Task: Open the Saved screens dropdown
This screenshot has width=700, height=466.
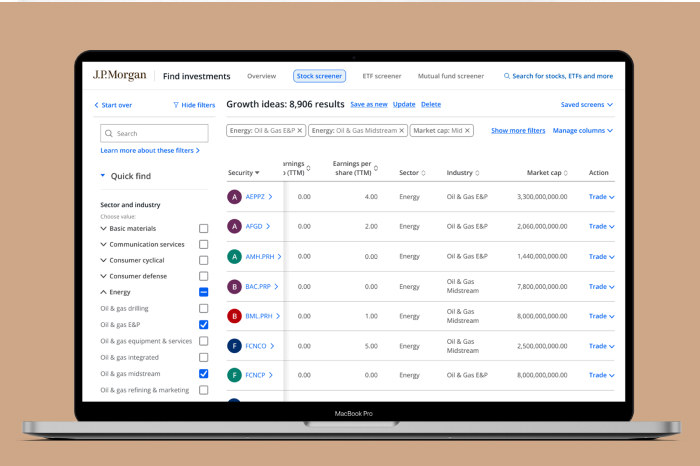Action: pos(587,104)
